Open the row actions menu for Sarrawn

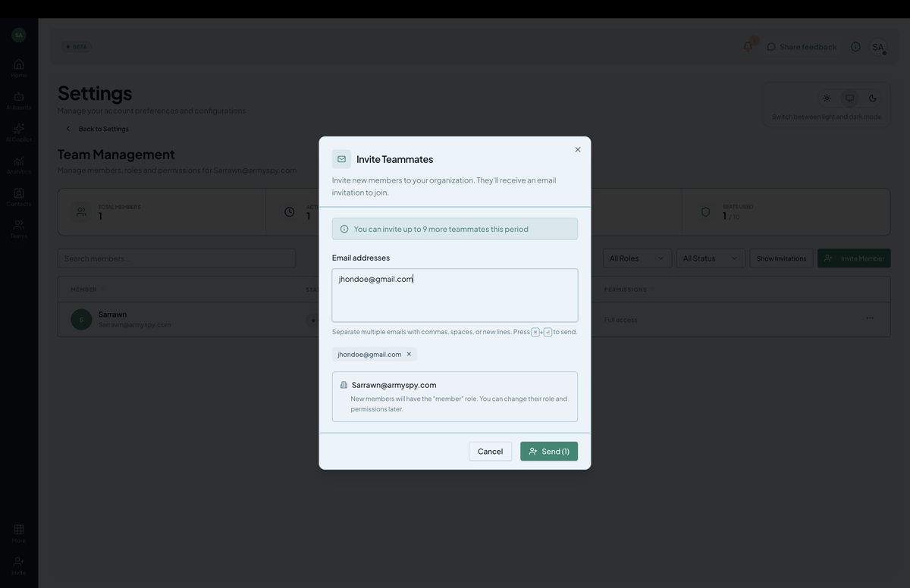click(x=870, y=318)
